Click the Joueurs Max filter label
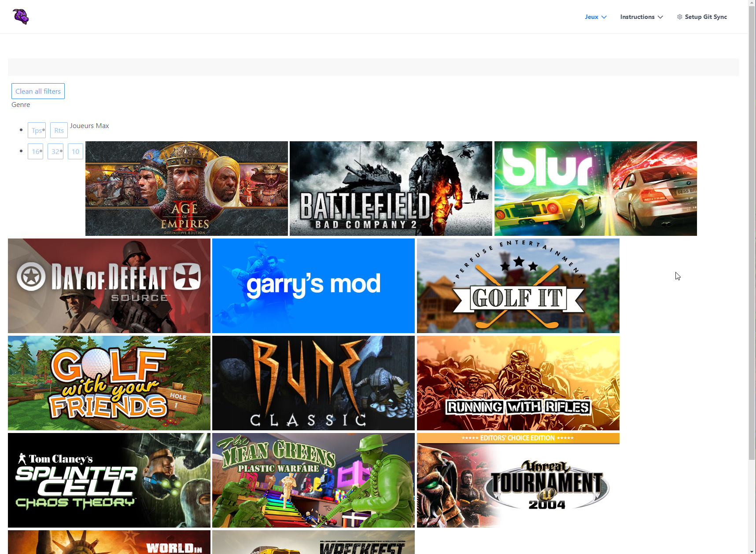The image size is (756, 554). [x=89, y=126]
